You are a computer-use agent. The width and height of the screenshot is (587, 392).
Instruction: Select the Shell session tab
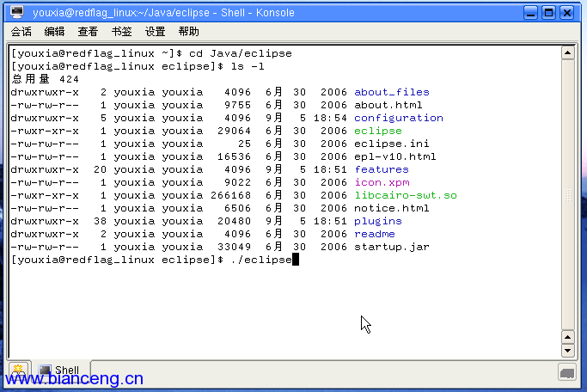61,370
